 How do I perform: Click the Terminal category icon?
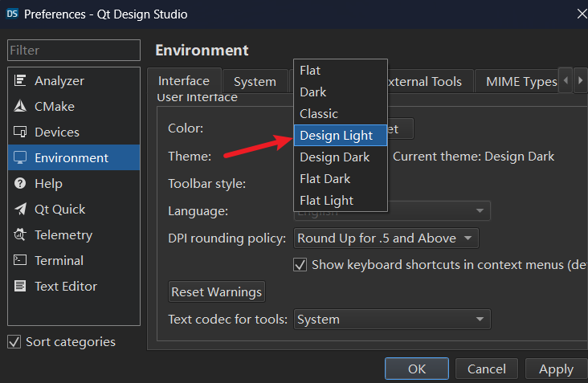(x=21, y=261)
